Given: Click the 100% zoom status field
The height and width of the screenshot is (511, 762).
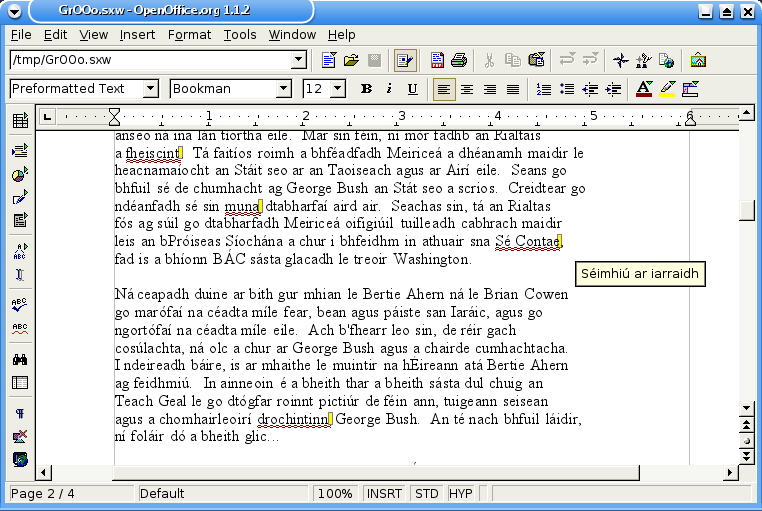Looking at the screenshot, I should (x=335, y=494).
